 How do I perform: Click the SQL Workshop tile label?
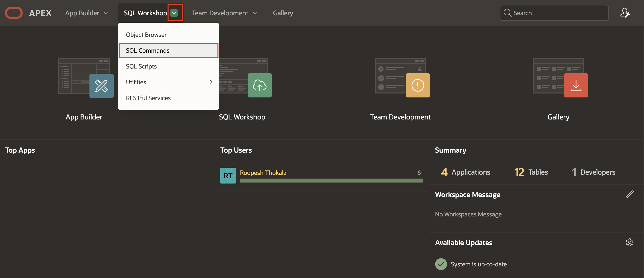point(242,117)
